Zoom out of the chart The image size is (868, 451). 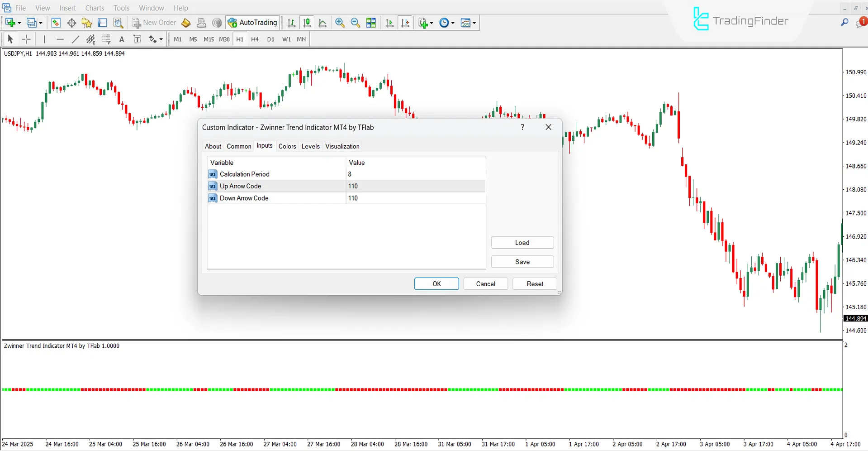[356, 23]
